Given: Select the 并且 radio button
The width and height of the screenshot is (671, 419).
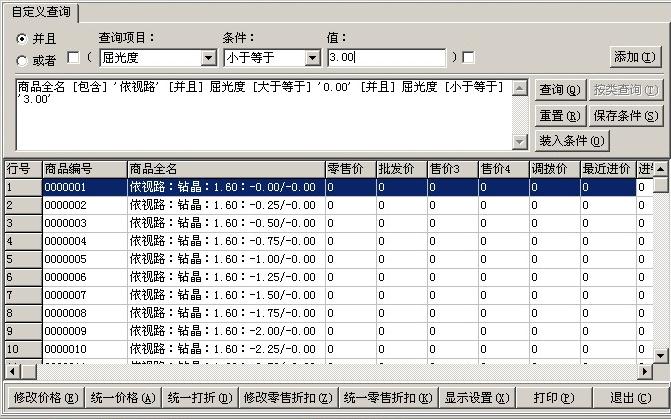Looking at the screenshot, I should (22, 39).
